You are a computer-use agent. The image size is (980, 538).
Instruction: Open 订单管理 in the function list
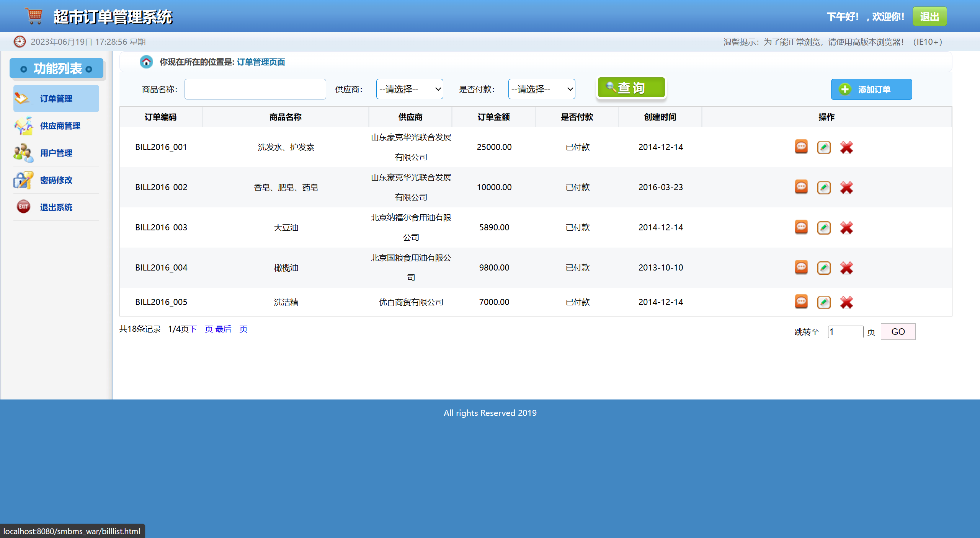[56, 99]
